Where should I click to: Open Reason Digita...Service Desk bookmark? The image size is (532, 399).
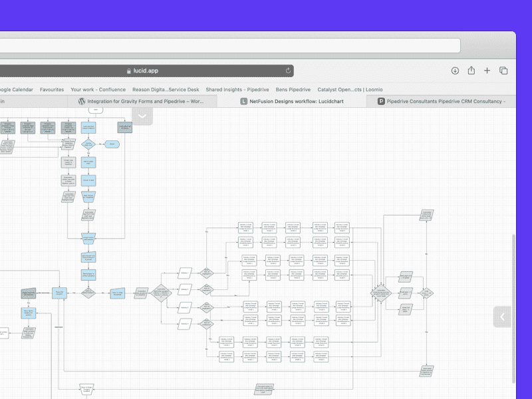pos(166,90)
